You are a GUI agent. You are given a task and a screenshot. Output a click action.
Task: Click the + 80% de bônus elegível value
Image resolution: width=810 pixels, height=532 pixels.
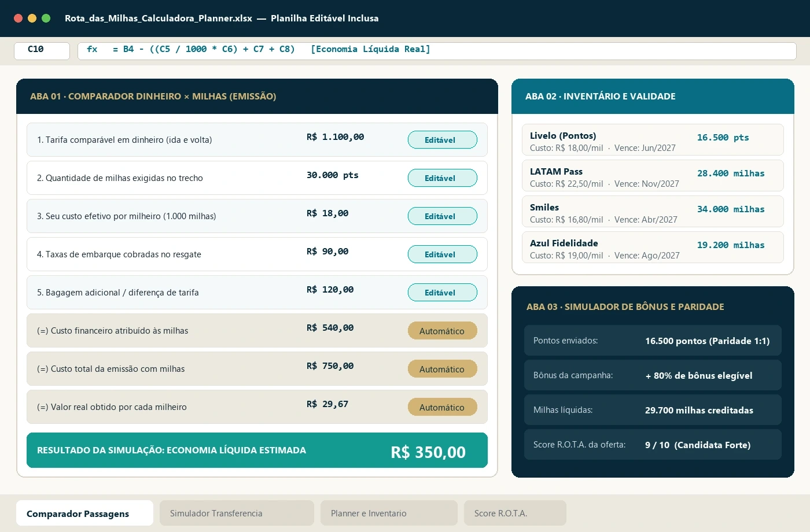[699, 376]
